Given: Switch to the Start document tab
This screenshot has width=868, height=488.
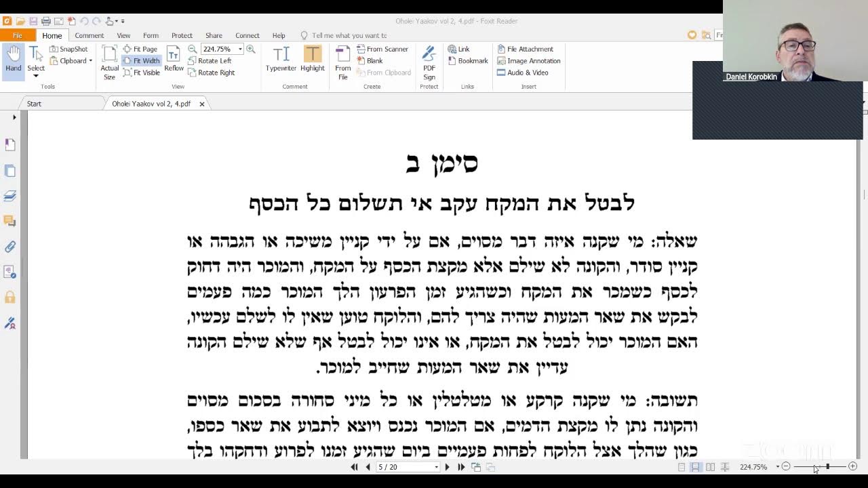Looking at the screenshot, I should coord(34,104).
